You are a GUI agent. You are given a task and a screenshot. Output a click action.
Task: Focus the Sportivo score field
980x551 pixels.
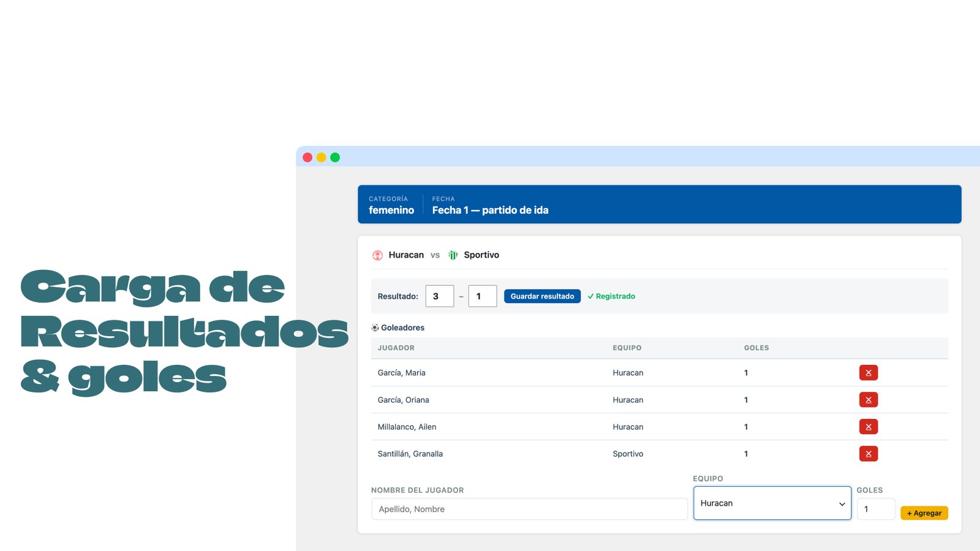coord(483,296)
